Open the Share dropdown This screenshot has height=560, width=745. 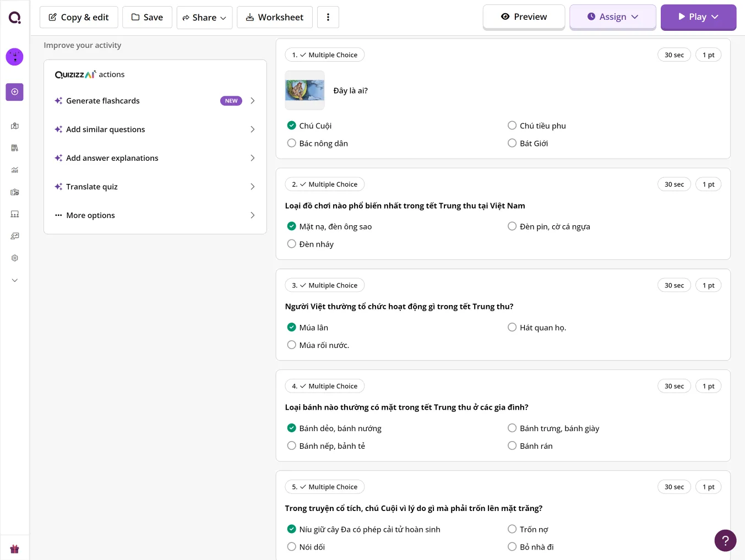204,18
